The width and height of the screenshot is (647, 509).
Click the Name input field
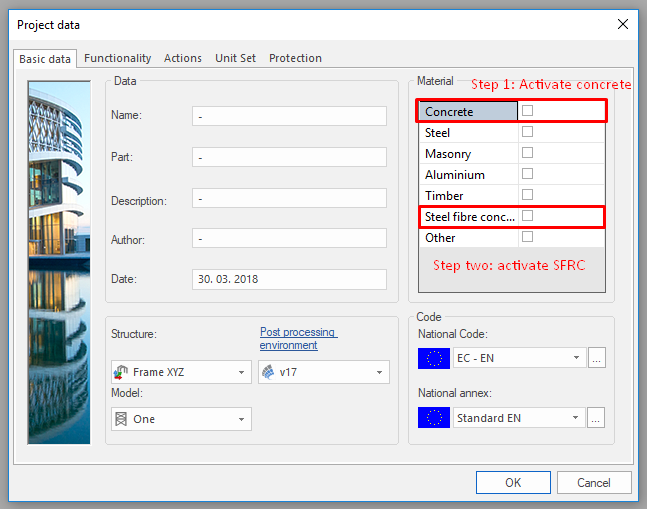point(289,116)
